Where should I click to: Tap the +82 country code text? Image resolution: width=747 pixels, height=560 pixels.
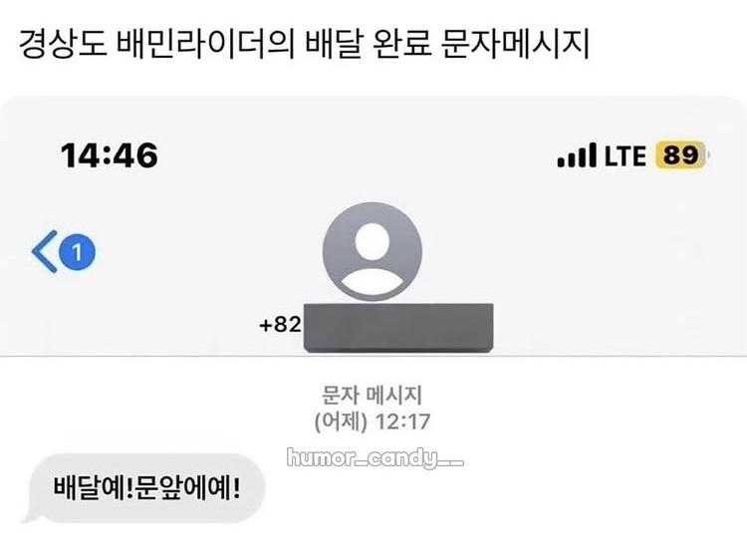pyautogui.click(x=280, y=325)
